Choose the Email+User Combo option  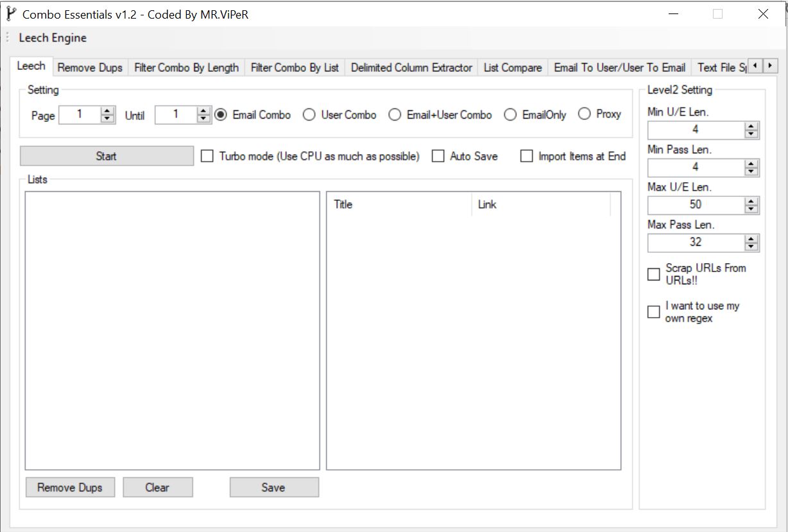(x=440, y=115)
